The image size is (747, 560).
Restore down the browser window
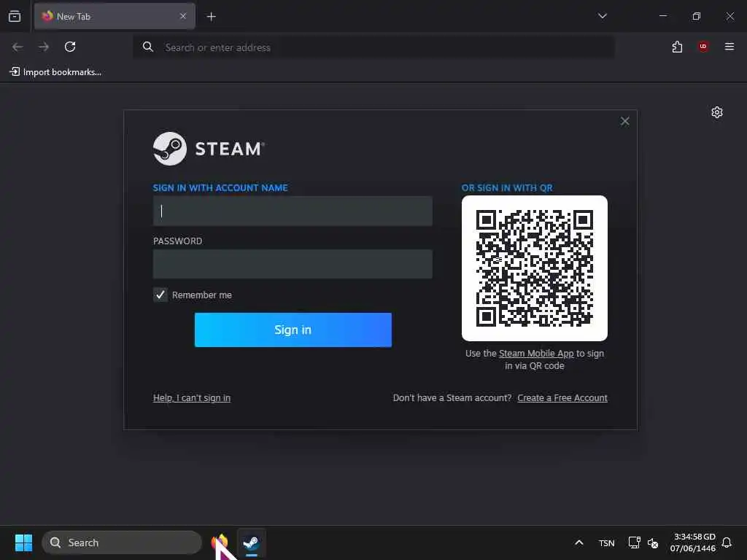tap(696, 16)
